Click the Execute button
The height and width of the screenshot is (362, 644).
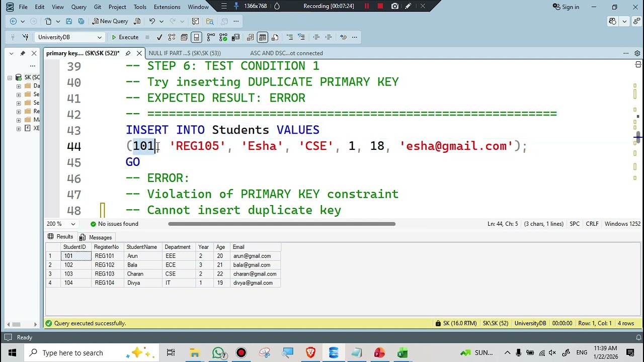pyautogui.click(x=125, y=37)
